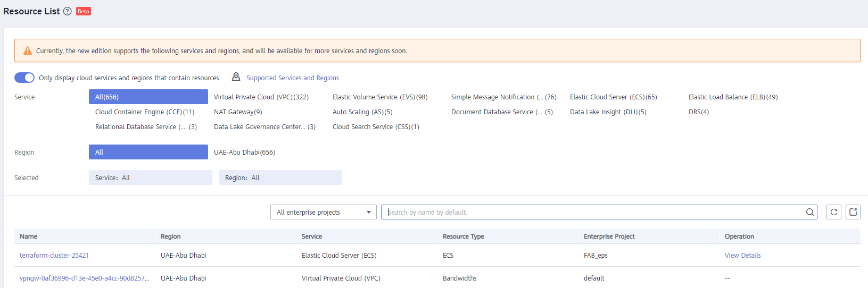
Task: Click the Resource List page title
Action: [x=31, y=11]
